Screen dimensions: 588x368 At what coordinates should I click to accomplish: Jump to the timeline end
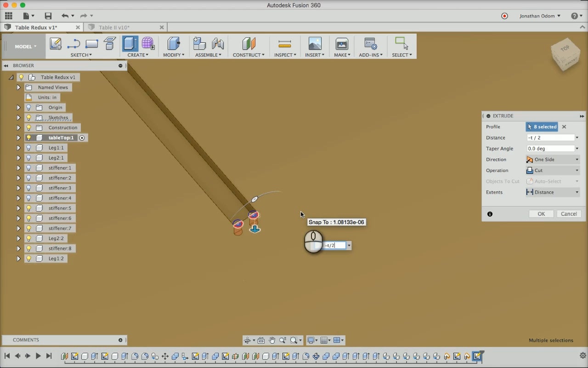point(49,356)
